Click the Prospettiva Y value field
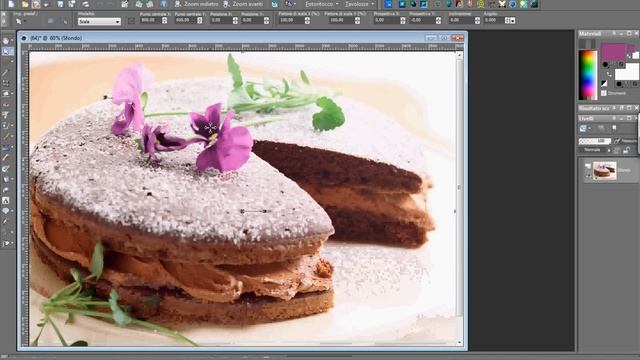 coord(422,20)
